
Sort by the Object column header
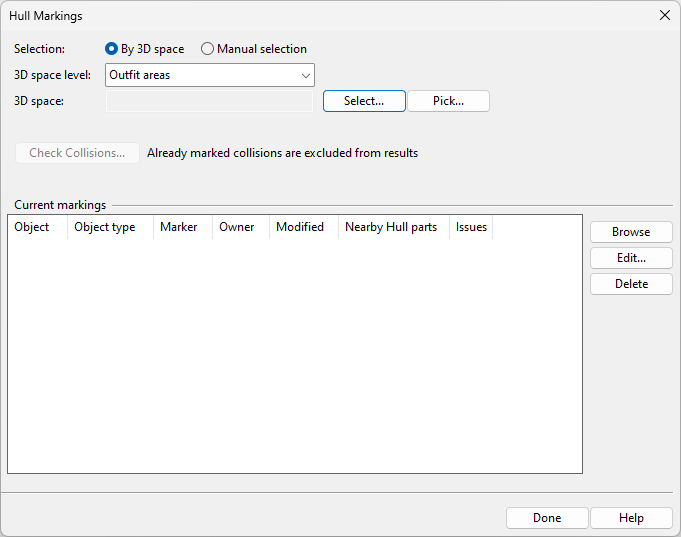[32, 227]
